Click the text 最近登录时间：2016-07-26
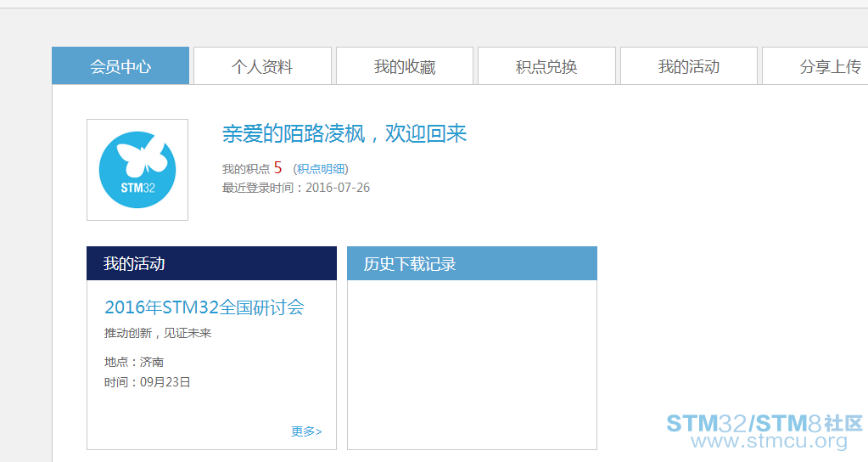This screenshot has height=462, width=868. [296, 188]
